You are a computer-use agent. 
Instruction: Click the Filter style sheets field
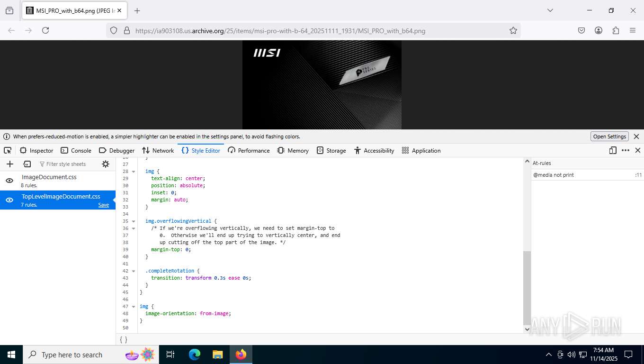(66, 164)
